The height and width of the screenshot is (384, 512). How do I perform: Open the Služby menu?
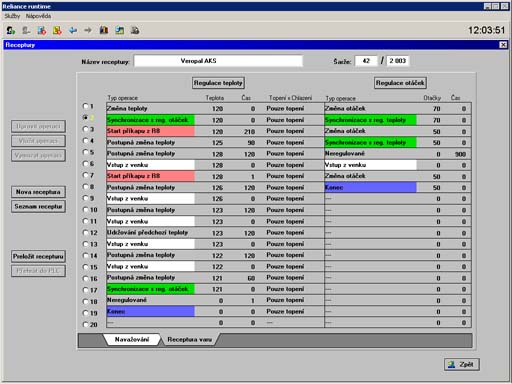[12, 16]
